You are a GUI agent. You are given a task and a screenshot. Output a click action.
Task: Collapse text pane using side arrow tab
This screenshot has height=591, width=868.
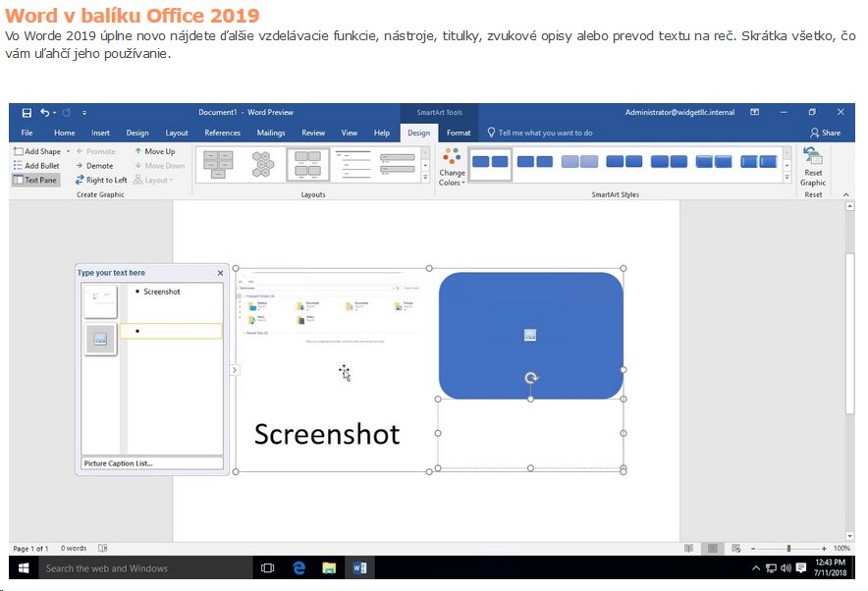(234, 370)
